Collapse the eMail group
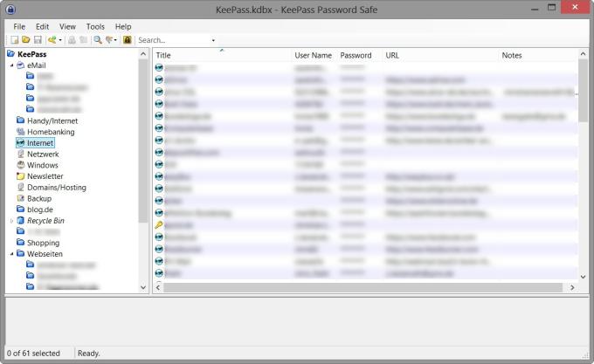 11,65
